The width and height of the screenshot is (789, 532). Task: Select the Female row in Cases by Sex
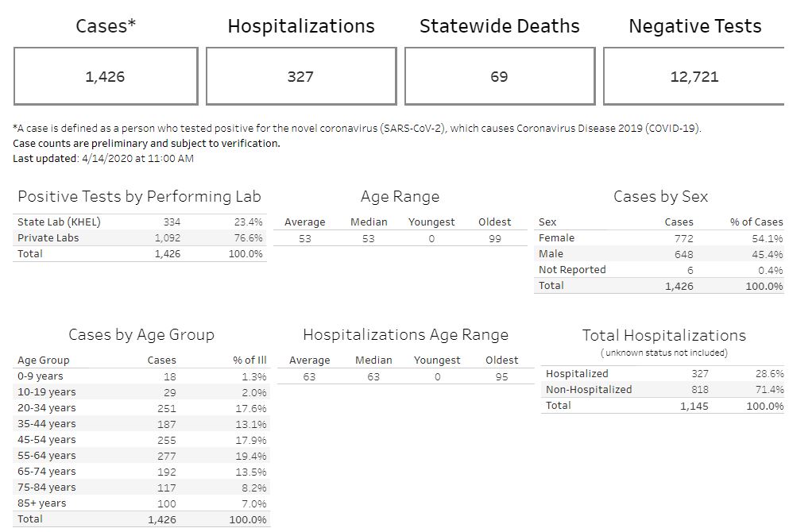pyautogui.click(x=556, y=238)
